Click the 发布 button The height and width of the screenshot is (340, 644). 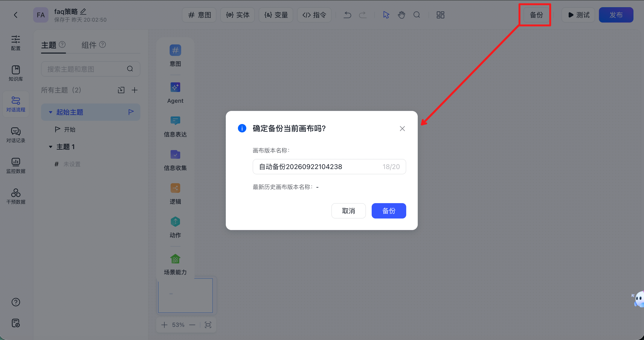tap(616, 15)
